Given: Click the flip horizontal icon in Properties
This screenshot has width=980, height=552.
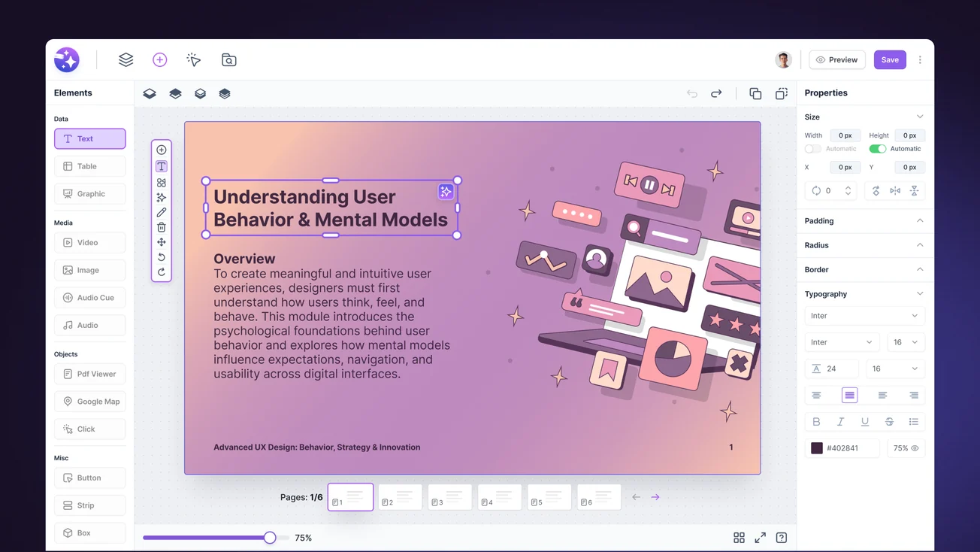Looking at the screenshot, I should pyautogui.click(x=895, y=191).
